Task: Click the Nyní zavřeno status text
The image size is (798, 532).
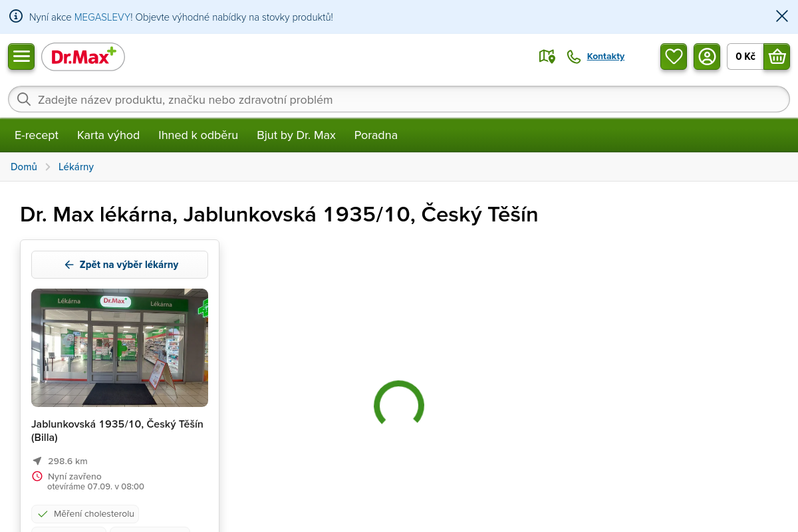Action: pos(74,476)
